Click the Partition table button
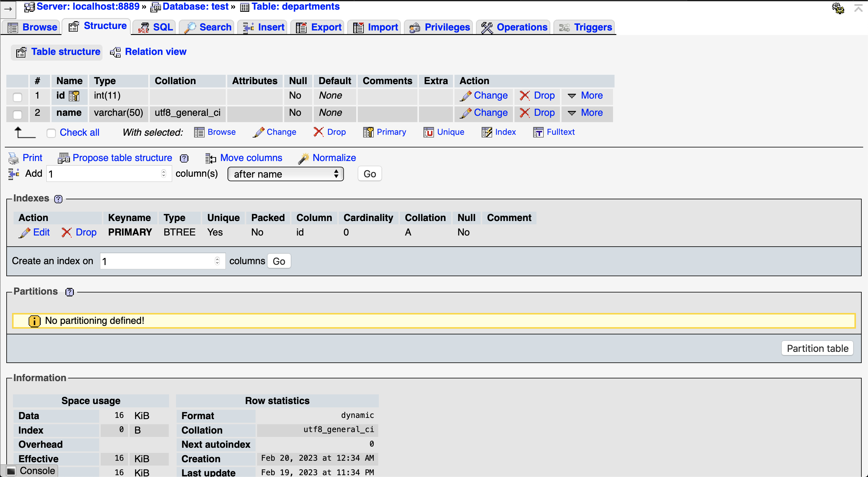 (x=818, y=348)
